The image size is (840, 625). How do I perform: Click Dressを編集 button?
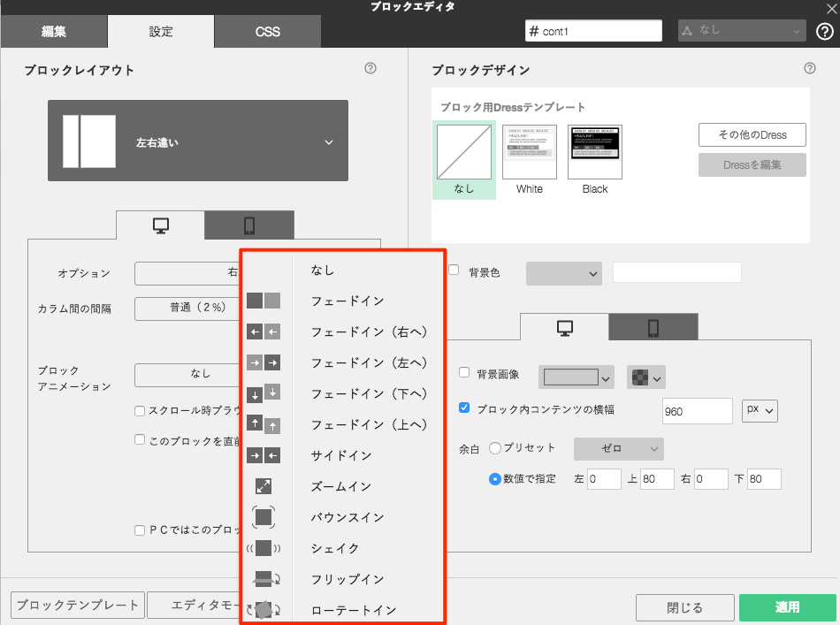click(x=752, y=165)
